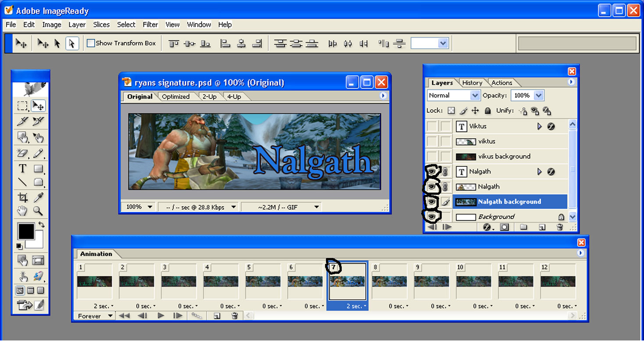
Task: Hide the Nalgath image layer
Action: click(x=432, y=187)
